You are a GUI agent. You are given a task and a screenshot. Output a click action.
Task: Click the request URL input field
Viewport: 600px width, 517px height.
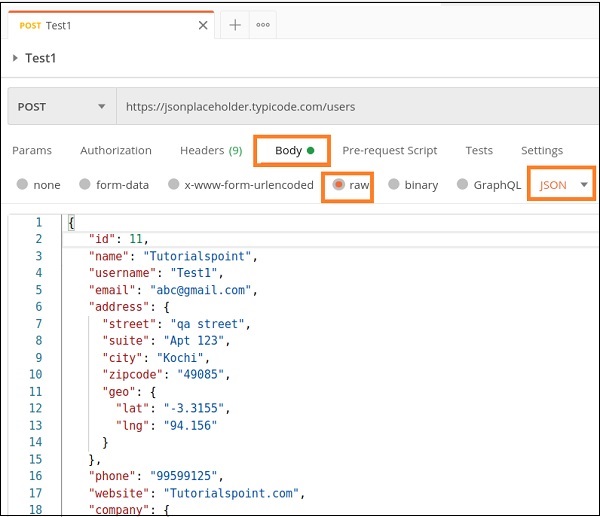tap(350, 106)
